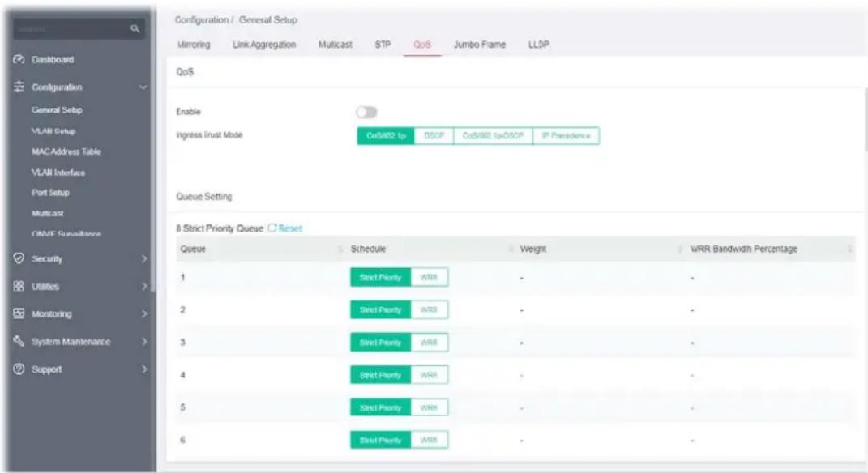This screenshot has width=868, height=473.
Task: Click the Support question mark icon
Action: (x=19, y=369)
